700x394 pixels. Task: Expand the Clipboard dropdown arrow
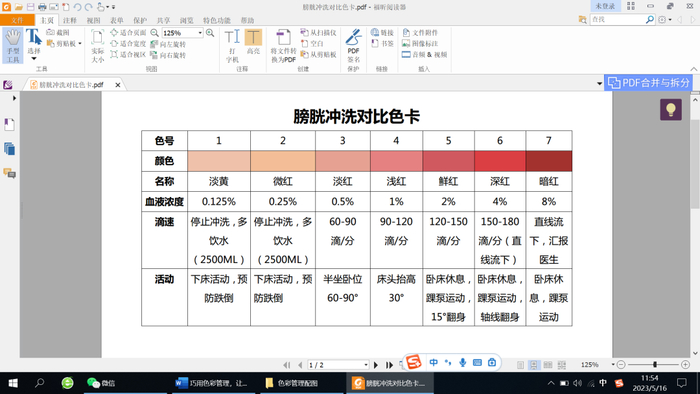point(80,44)
